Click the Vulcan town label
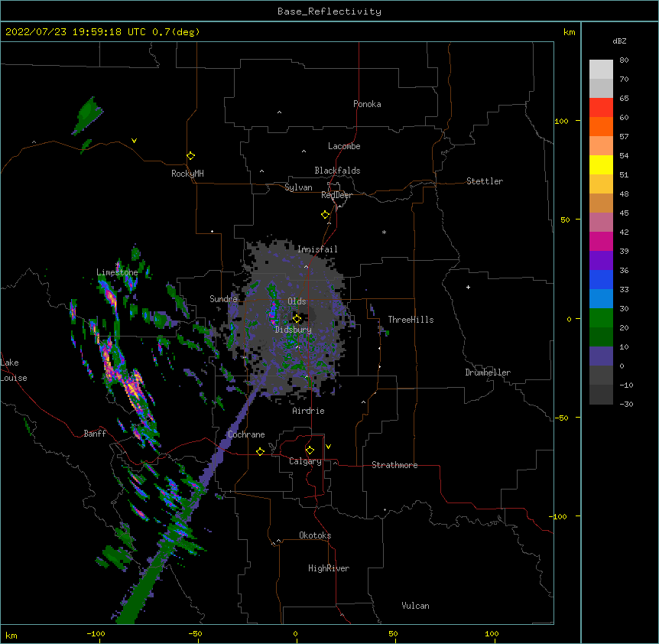Viewport: 659px width, 644px height. [415, 606]
